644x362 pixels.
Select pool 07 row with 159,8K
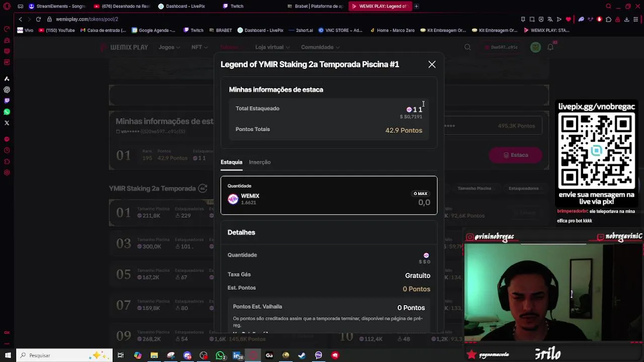point(161,305)
